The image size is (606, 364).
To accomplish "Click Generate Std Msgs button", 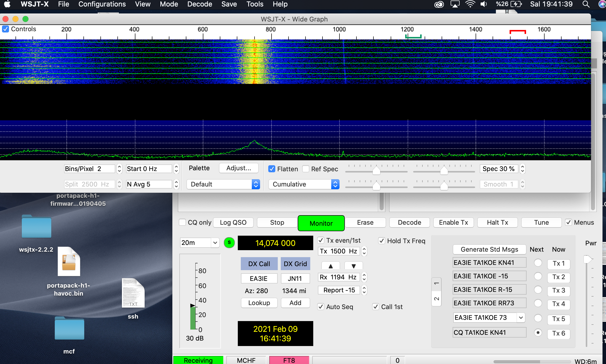I will tap(489, 249).
